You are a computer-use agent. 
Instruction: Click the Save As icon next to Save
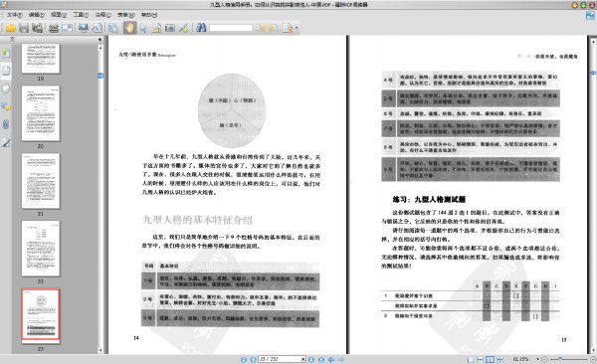tap(38, 28)
